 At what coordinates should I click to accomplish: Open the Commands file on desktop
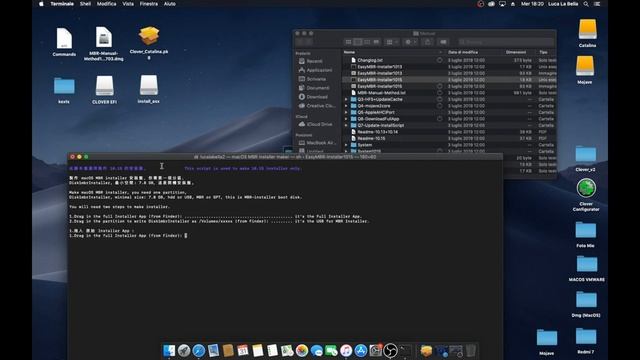click(x=64, y=39)
